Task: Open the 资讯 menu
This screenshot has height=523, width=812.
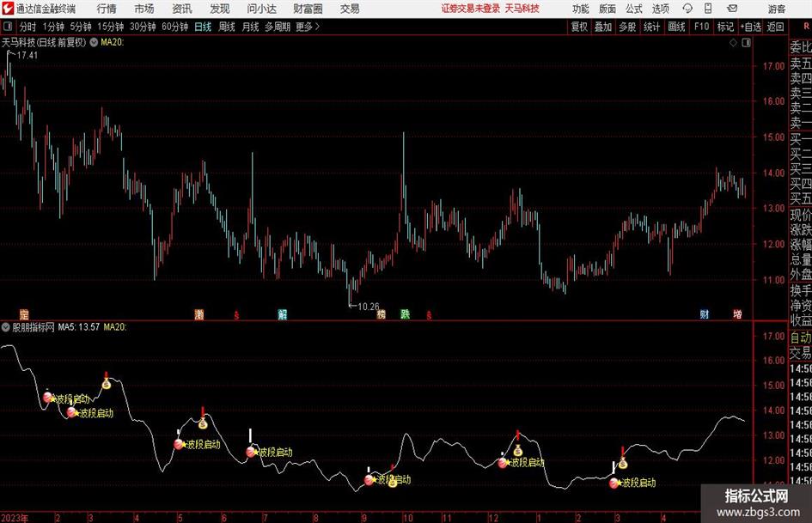Action: tap(182, 9)
